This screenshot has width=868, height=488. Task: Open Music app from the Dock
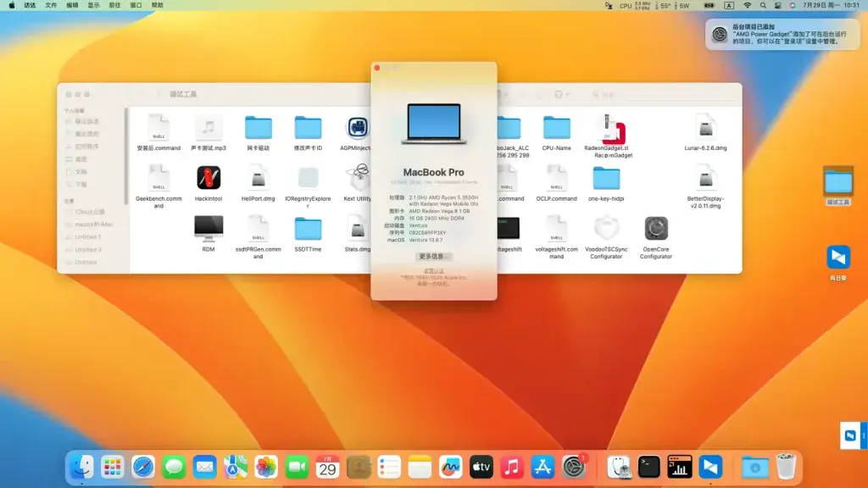click(512, 468)
